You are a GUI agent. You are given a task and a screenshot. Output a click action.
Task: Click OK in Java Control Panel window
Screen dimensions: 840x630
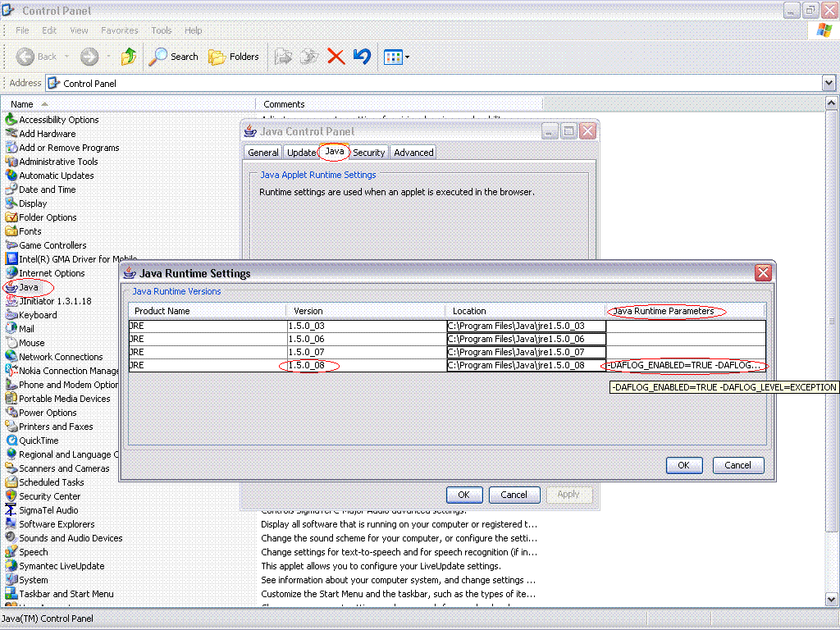(x=464, y=495)
